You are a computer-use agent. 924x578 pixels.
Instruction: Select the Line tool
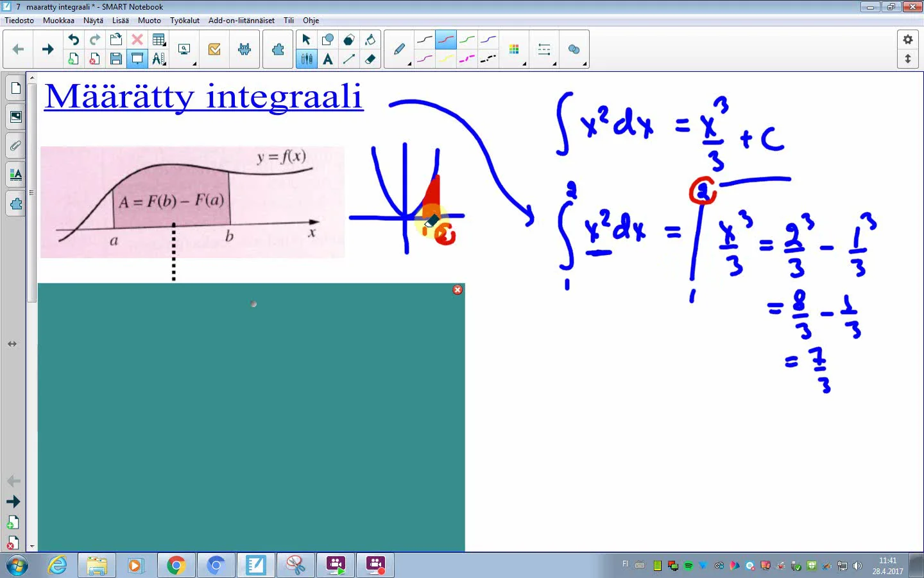click(348, 59)
